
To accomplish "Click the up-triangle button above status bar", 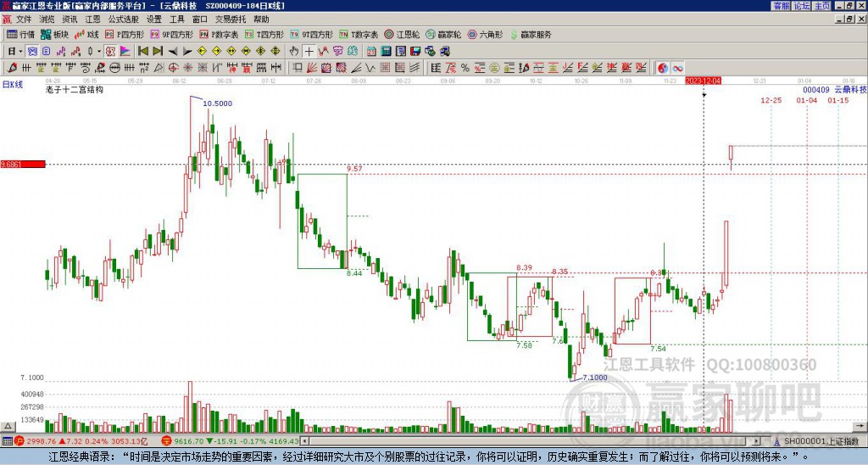I will (x=8, y=426).
